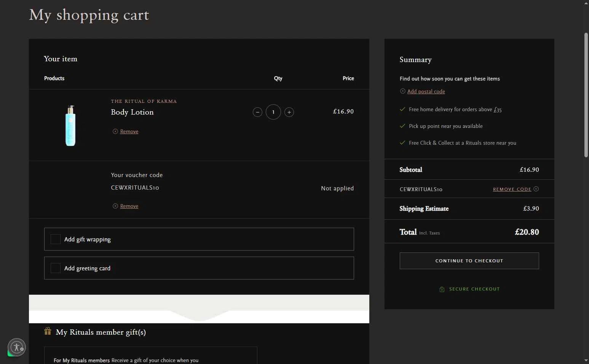
Task: Tick the Add gift wrapping checkbox
Action: coord(56,239)
